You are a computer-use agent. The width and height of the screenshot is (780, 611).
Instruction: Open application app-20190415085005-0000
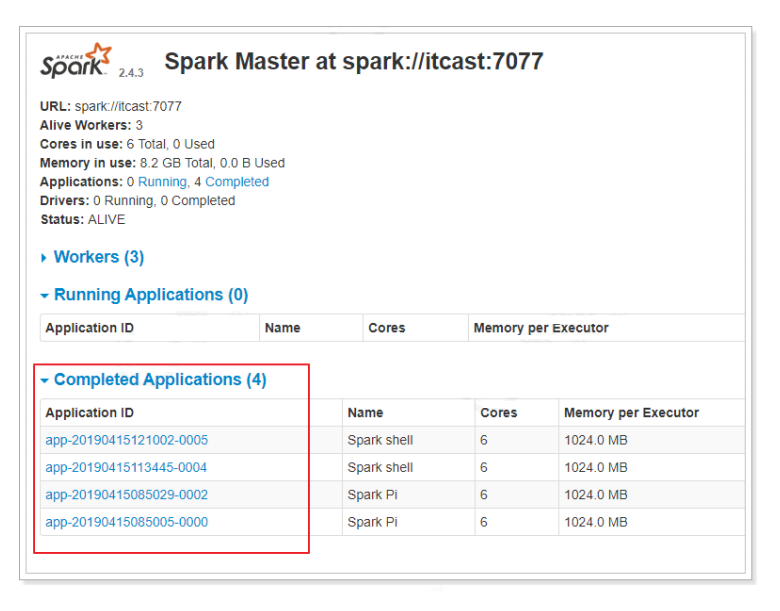point(126,522)
